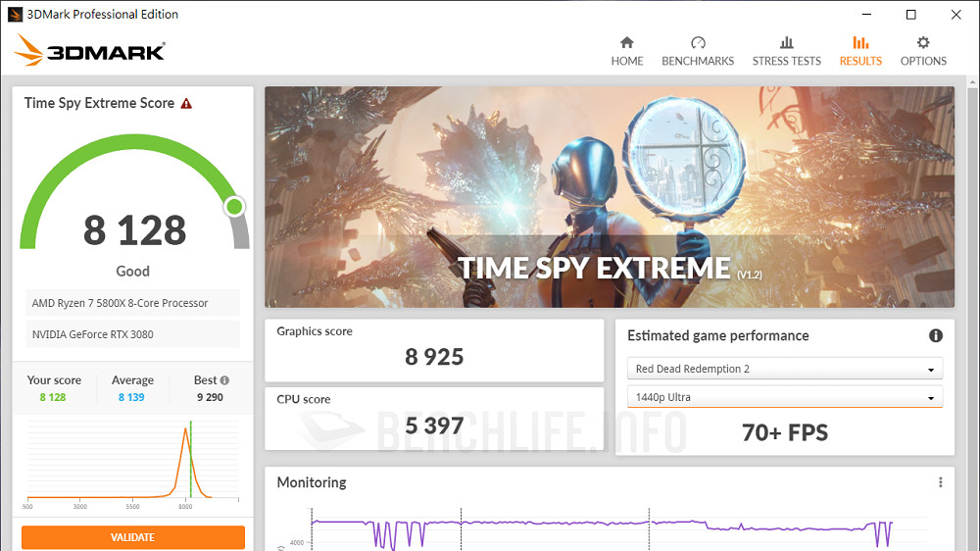Close the 3DMark window

955,15
